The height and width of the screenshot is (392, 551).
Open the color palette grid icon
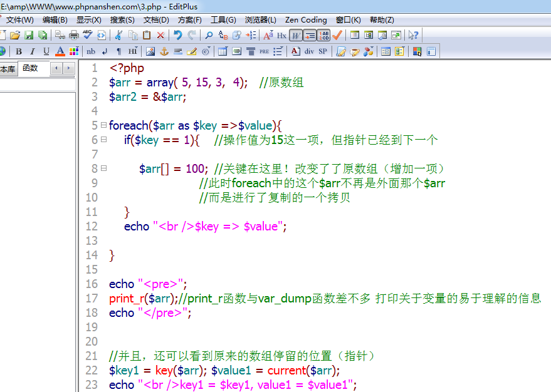coord(74,51)
